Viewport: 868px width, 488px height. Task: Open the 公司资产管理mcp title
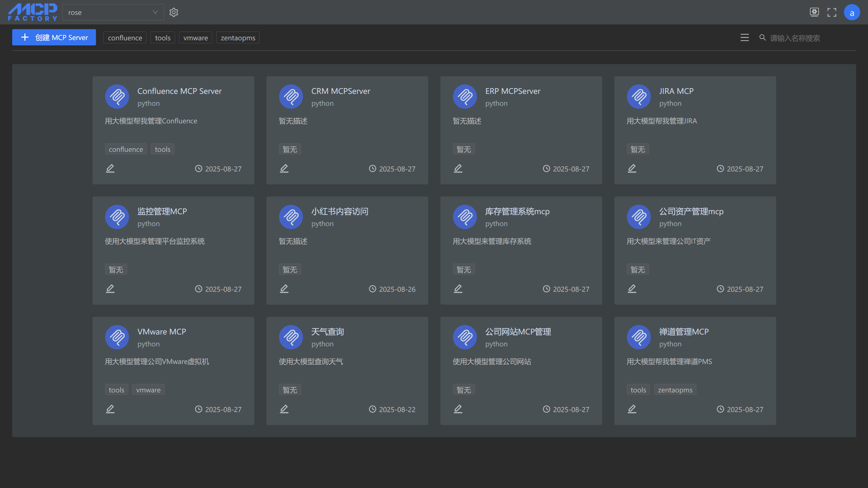coord(691,211)
